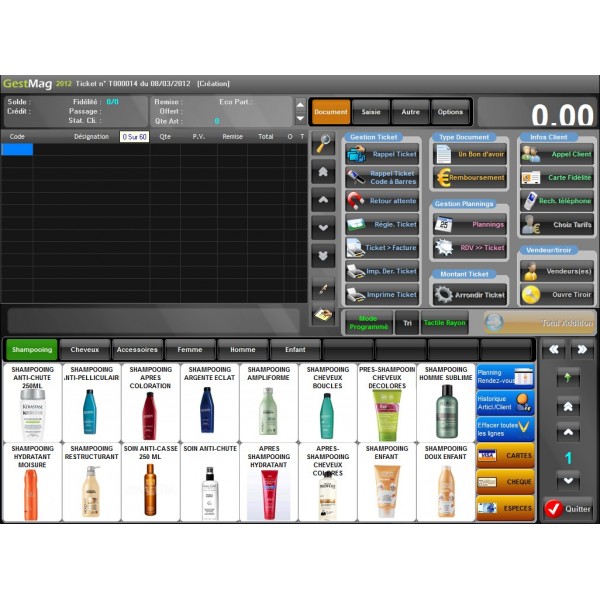
Task: Add Shampooing Doux Enfant product
Action: tap(446, 482)
